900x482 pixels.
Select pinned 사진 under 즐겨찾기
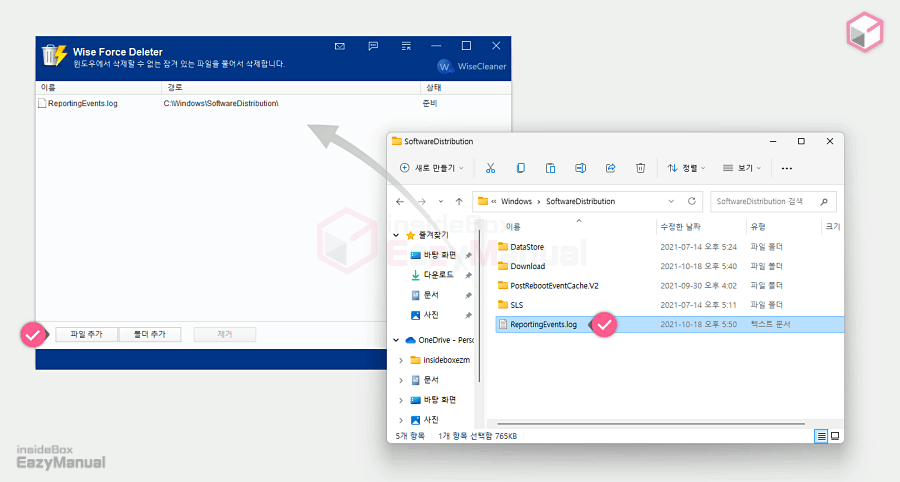[425, 315]
